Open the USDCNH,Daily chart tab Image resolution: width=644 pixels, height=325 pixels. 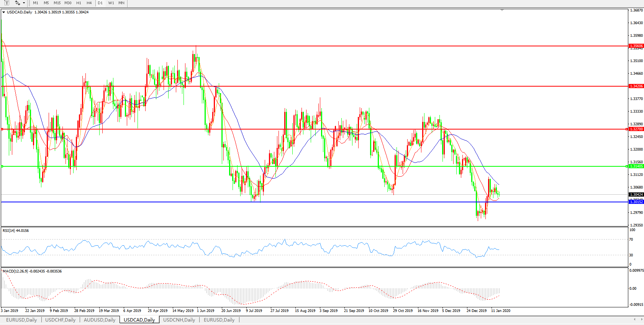click(x=179, y=320)
